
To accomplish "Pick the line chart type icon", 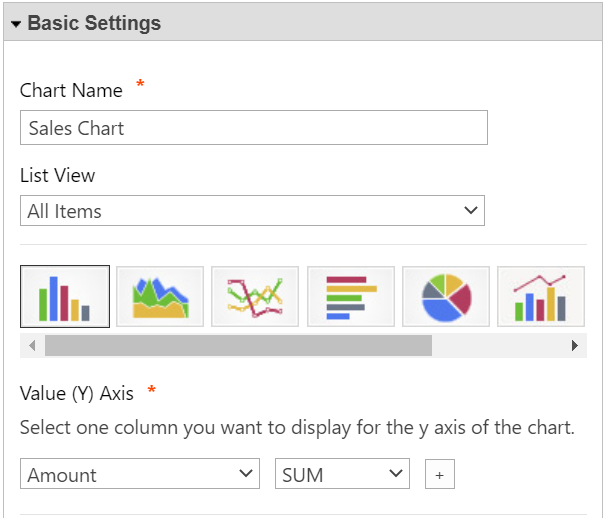I will click(255, 297).
